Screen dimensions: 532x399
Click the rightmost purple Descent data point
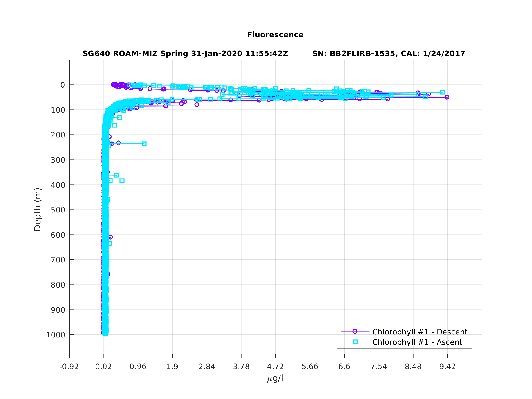(447, 97)
